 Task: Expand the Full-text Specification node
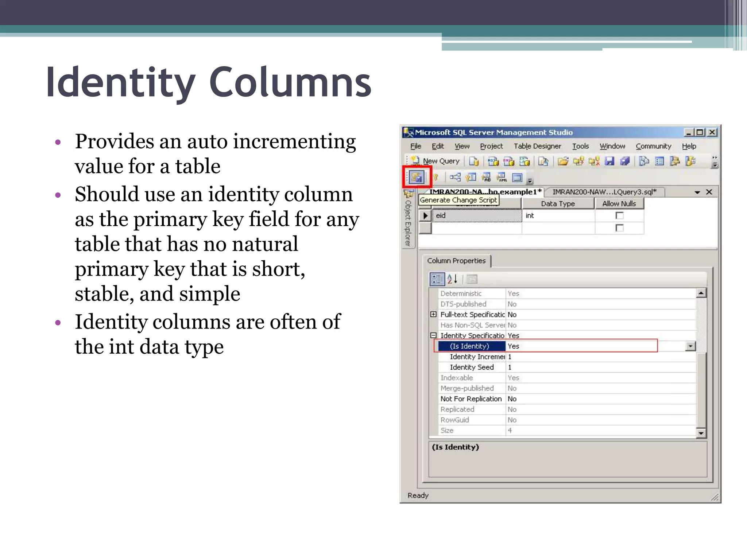coord(433,314)
